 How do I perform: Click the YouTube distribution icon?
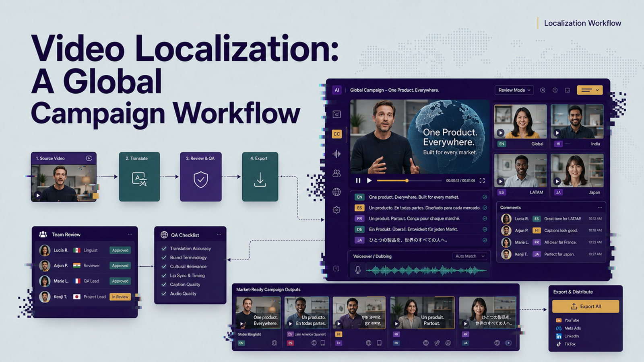click(559, 320)
